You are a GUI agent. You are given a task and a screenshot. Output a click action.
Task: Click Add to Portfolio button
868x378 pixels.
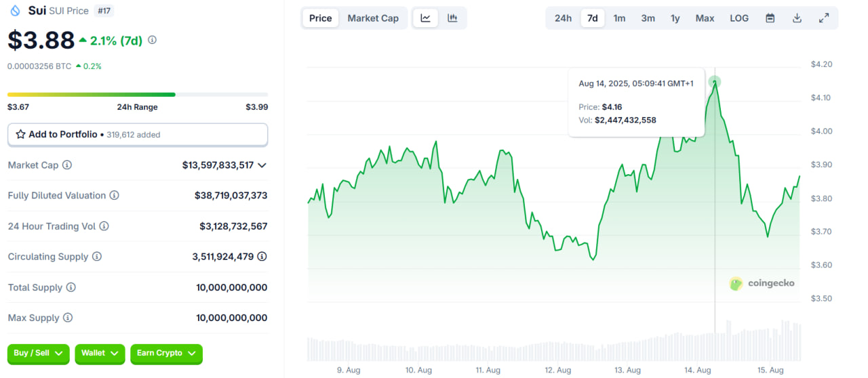138,135
